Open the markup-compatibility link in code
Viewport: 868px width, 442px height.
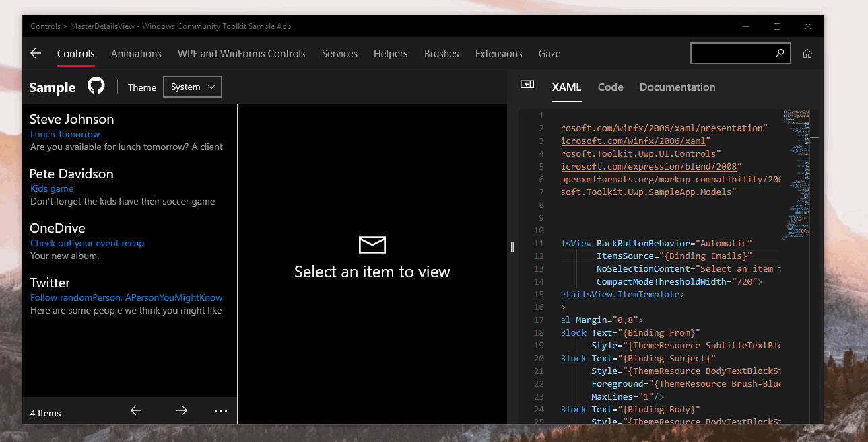click(x=671, y=179)
